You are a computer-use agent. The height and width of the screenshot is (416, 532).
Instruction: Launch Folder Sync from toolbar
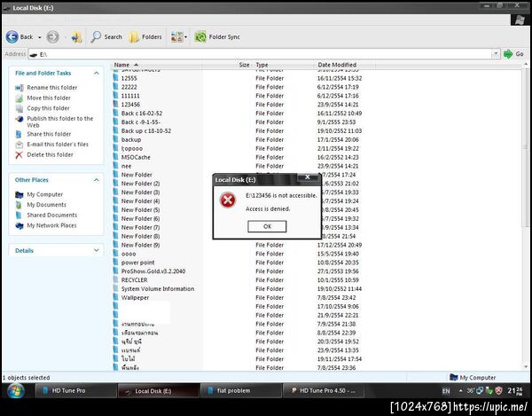[x=217, y=36]
